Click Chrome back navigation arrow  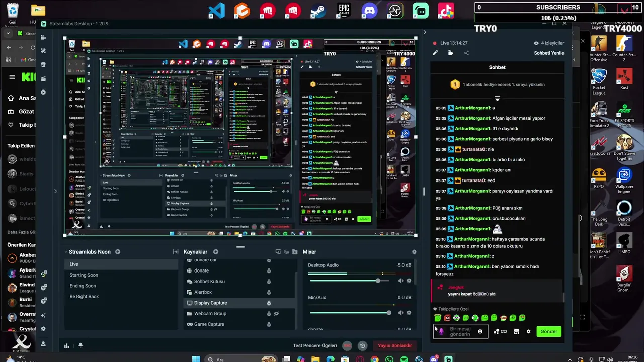(x=9, y=48)
